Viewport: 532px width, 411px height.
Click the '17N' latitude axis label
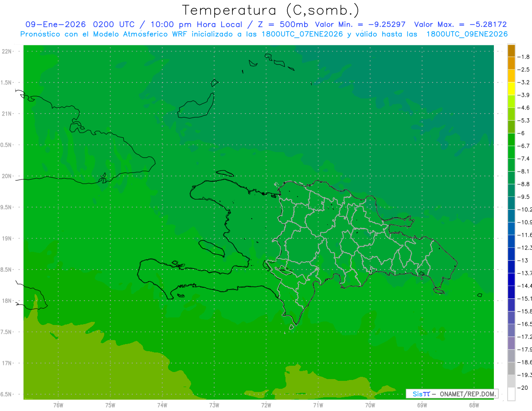7,364
